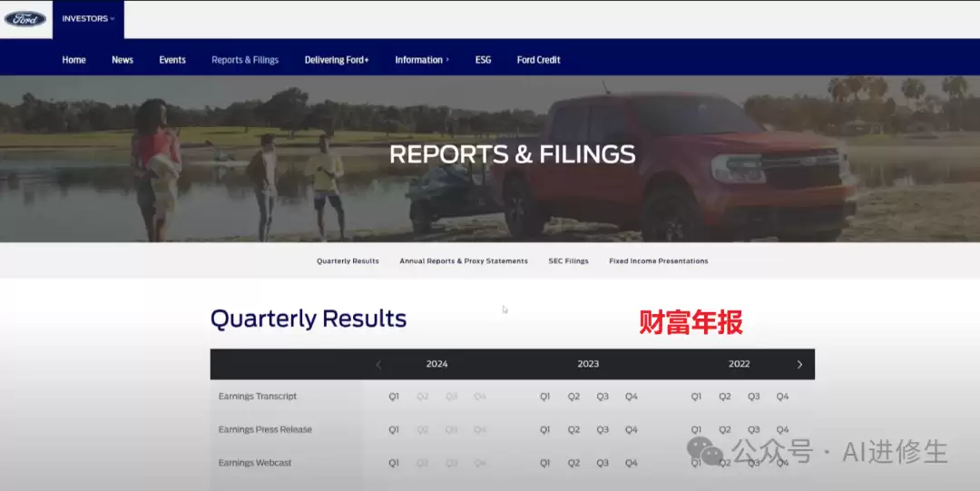980x491 pixels.
Task: Open 2023 Q2 Earnings Transcript
Action: point(573,397)
